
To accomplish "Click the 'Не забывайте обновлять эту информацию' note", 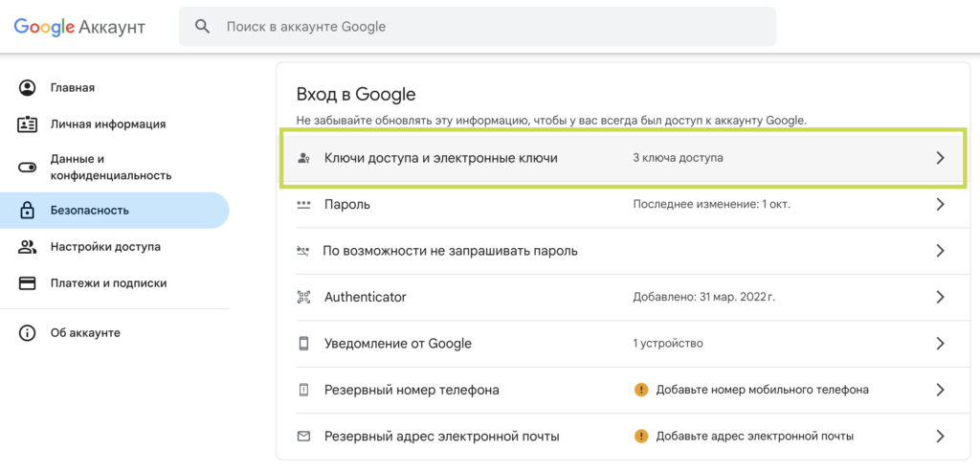I will click(552, 121).
